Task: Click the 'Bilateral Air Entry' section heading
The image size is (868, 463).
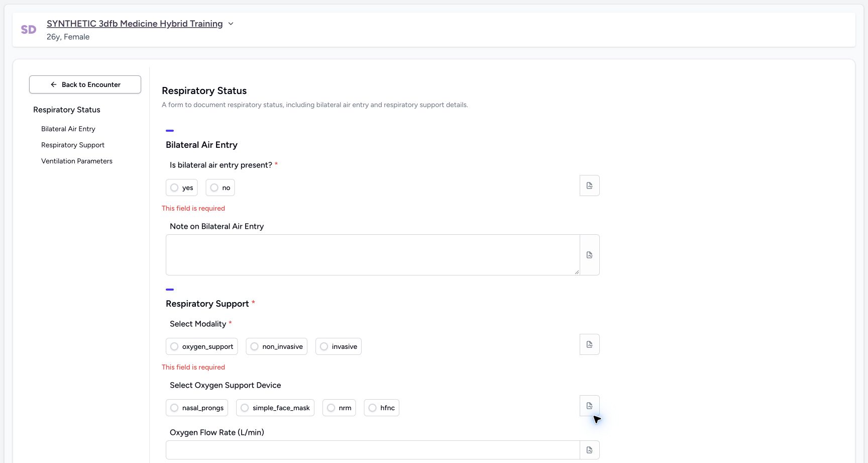Action: click(201, 145)
